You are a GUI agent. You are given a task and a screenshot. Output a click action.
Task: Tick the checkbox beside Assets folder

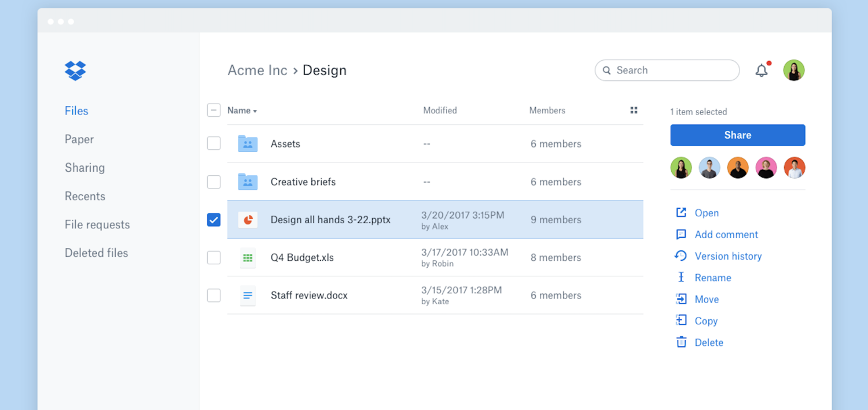click(x=214, y=143)
